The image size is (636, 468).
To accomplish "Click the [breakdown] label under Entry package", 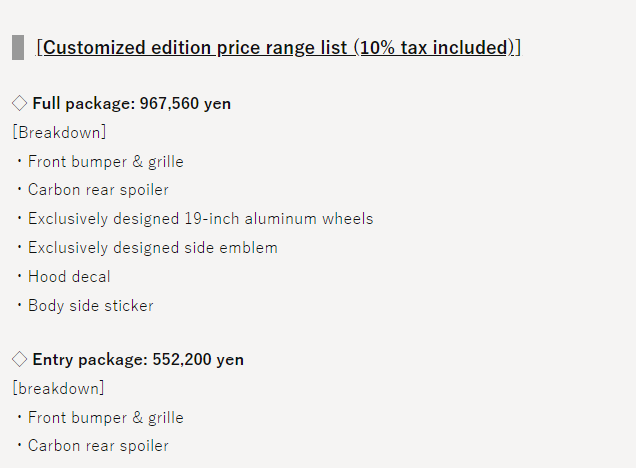I will click(x=58, y=389).
